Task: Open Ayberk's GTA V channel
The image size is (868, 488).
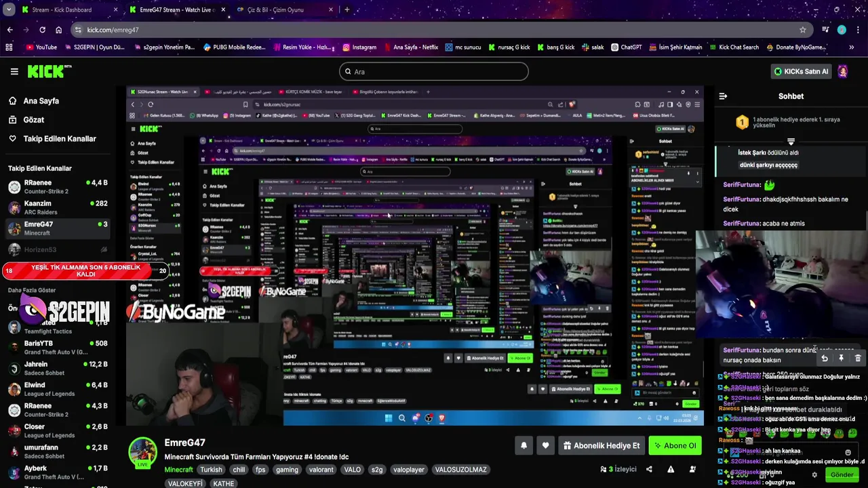Action: pos(58,472)
